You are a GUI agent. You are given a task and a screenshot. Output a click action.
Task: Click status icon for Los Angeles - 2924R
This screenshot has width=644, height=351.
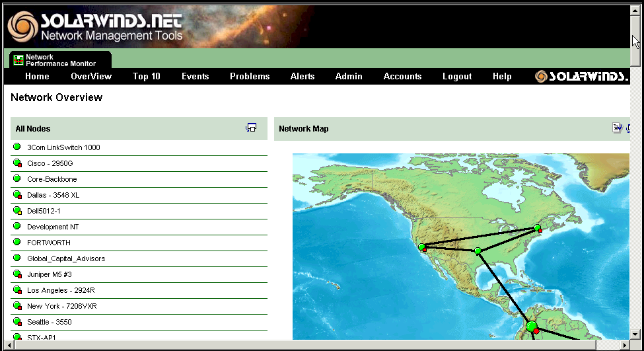click(x=17, y=290)
